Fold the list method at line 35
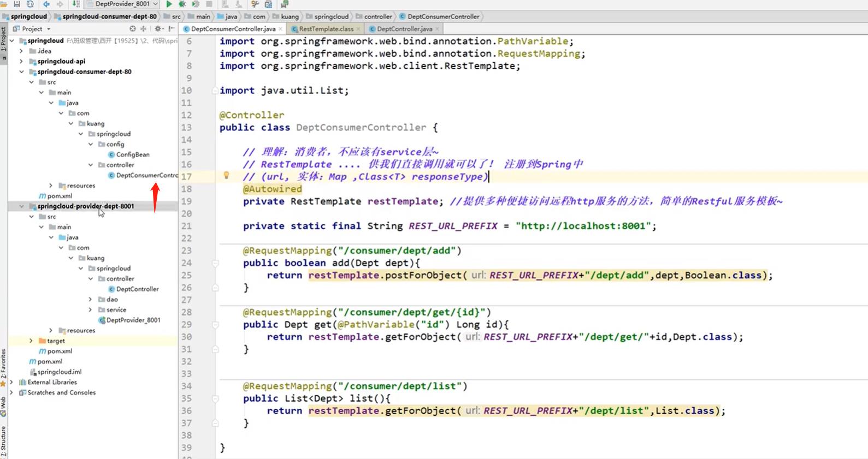 215,398
